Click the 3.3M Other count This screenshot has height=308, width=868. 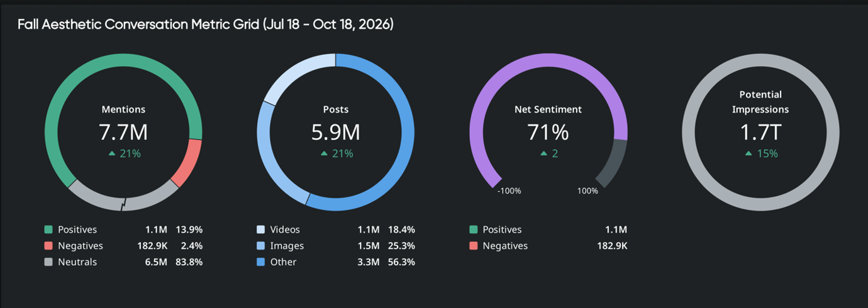[x=368, y=262]
